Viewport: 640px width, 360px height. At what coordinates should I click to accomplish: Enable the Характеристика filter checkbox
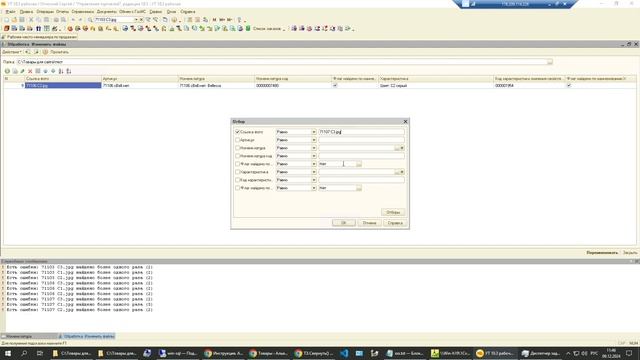pyautogui.click(x=237, y=172)
